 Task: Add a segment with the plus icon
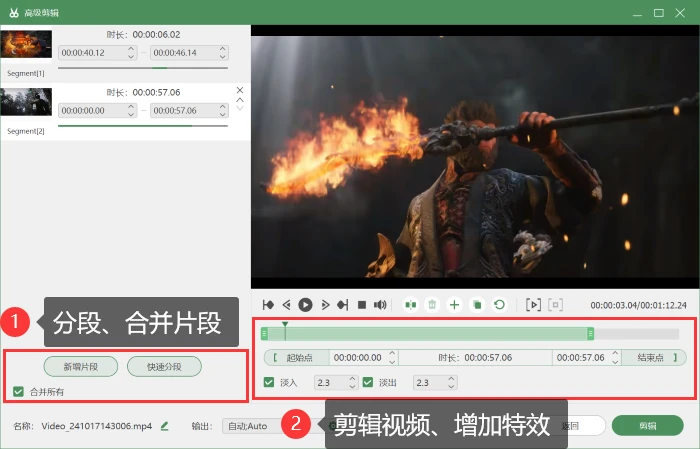click(x=454, y=305)
